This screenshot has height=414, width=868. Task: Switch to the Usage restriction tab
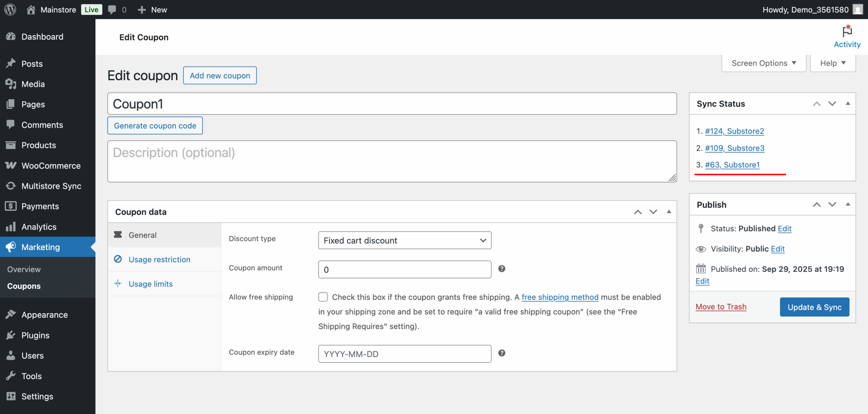pyautogui.click(x=159, y=260)
